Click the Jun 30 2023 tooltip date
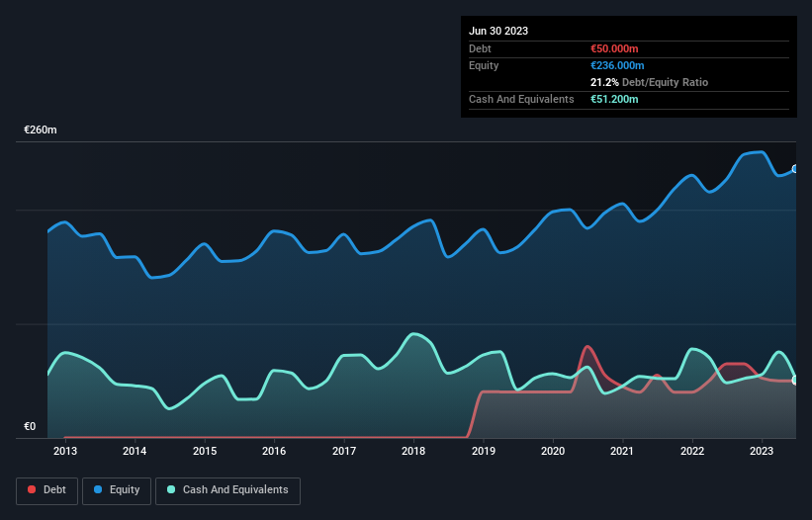The width and height of the screenshot is (812, 520). [x=498, y=31]
